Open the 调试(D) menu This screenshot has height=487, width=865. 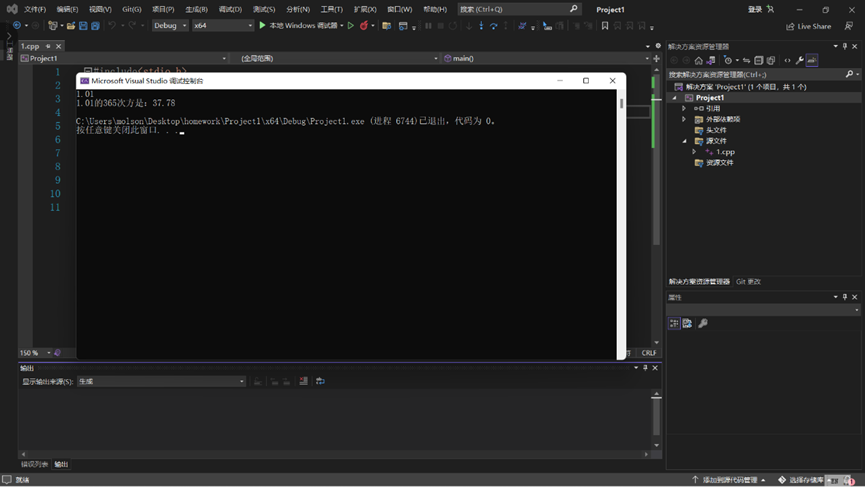coord(230,9)
